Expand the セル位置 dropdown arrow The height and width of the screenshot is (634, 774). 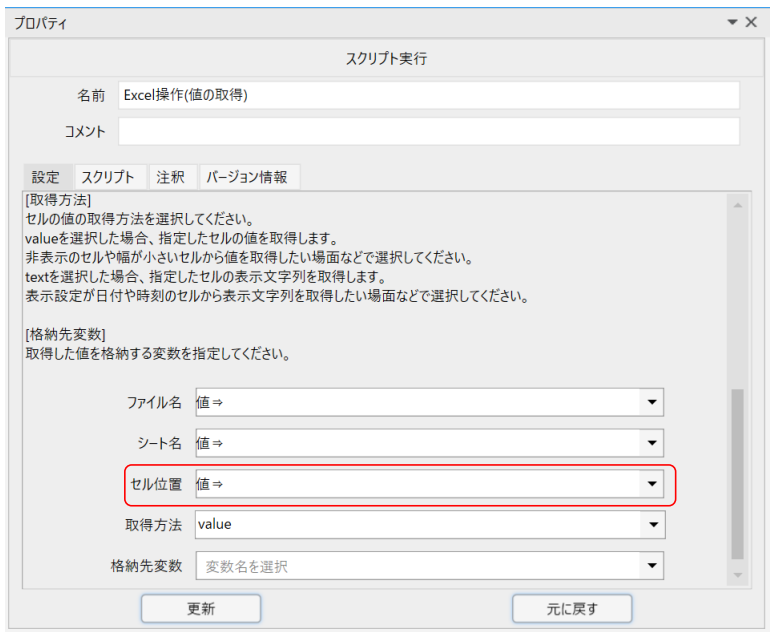tap(652, 484)
